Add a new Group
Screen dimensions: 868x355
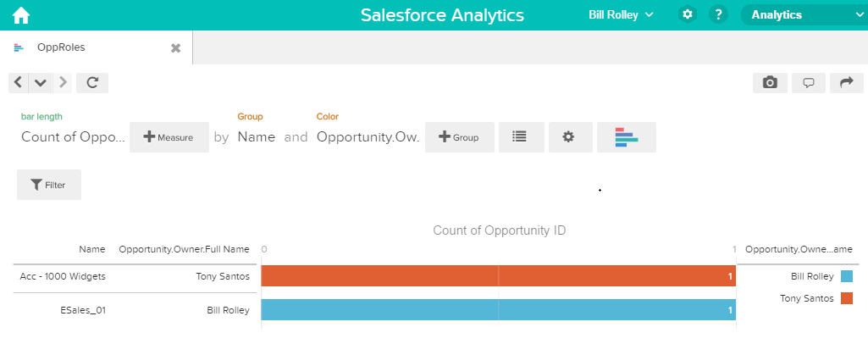(x=460, y=137)
